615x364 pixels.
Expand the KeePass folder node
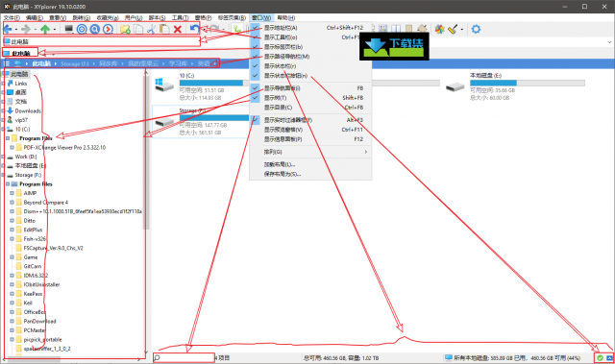click(x=12, y=294)
